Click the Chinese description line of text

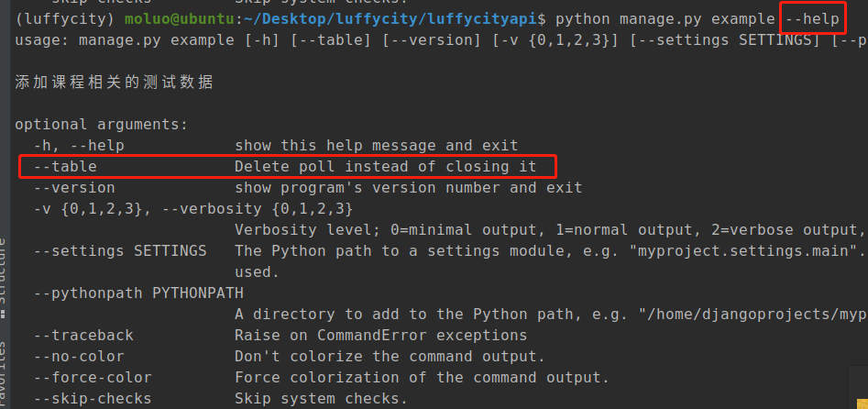[115, 83]
